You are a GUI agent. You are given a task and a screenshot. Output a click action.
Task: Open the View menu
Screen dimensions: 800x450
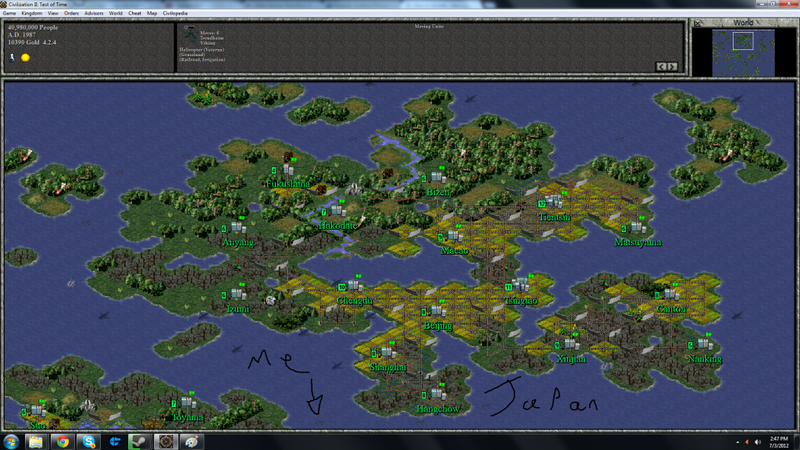(x=53, y=13)
